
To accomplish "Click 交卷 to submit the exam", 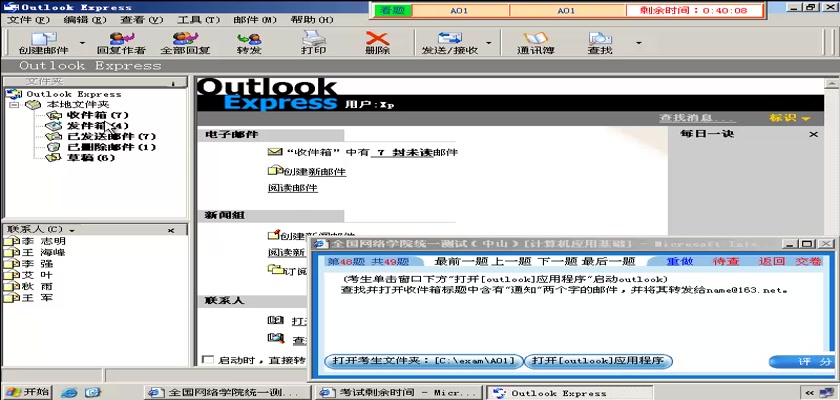I will 808,261.
